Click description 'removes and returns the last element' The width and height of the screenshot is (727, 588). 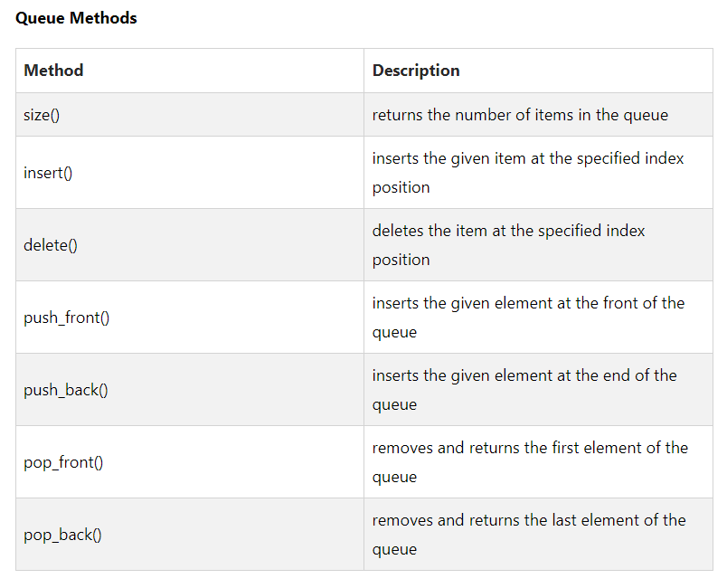529,535
